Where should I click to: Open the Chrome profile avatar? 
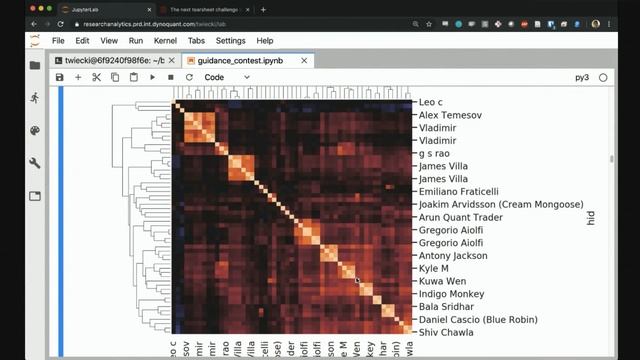point(596,24)
